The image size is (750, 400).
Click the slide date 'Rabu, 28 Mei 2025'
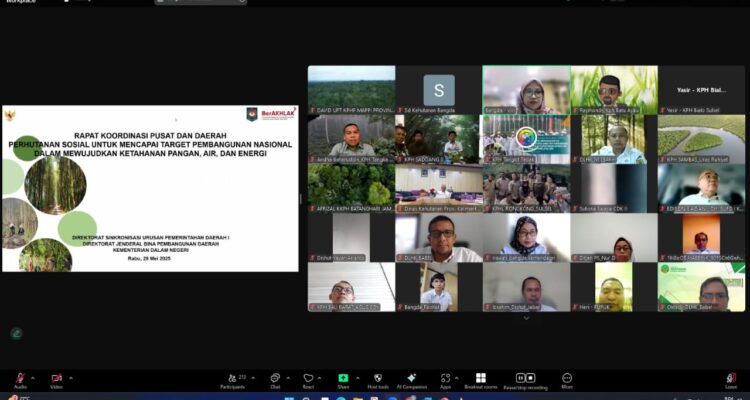[149, 258]
